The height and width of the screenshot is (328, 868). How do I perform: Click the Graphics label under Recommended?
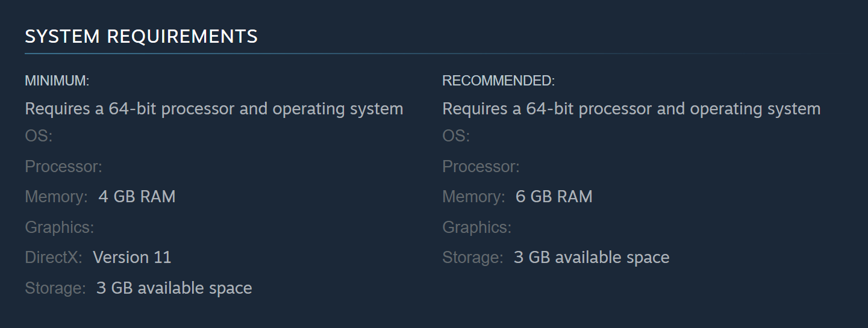click(x=477, y=227)
